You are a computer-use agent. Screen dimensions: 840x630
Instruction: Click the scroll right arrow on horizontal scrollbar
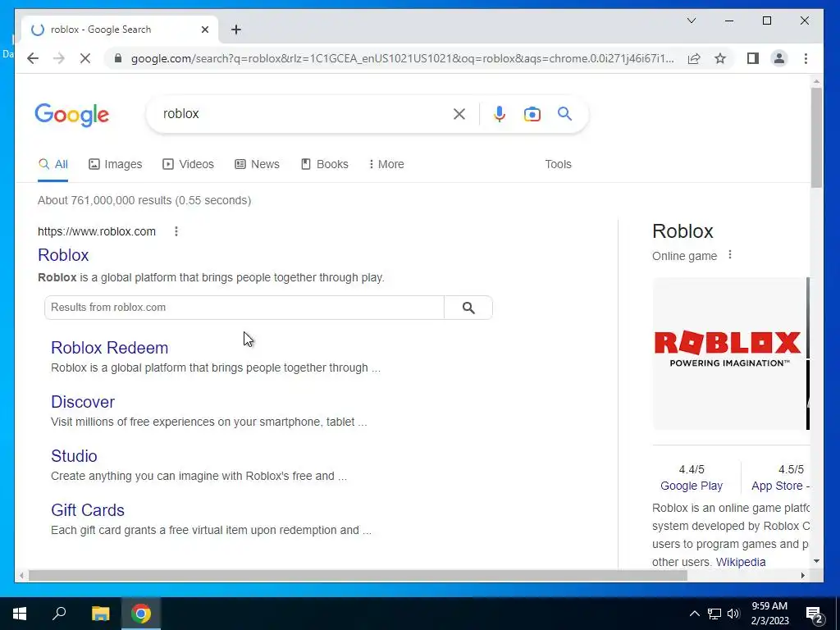coord(802,575)
